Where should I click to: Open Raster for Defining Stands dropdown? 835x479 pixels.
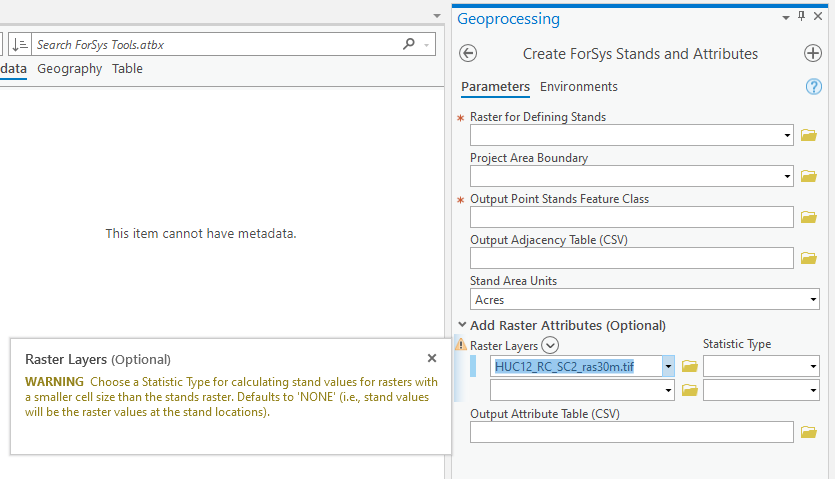(788, 135)
